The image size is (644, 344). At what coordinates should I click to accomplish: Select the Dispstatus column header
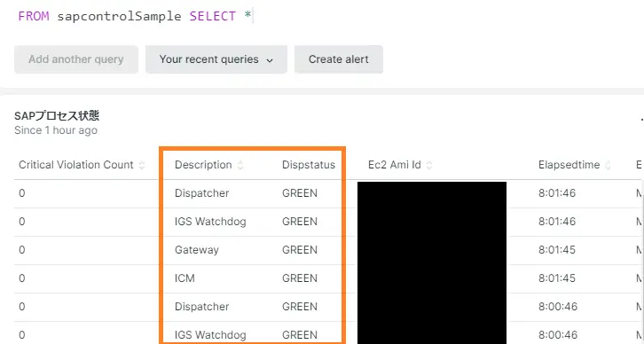pos(309,165)
